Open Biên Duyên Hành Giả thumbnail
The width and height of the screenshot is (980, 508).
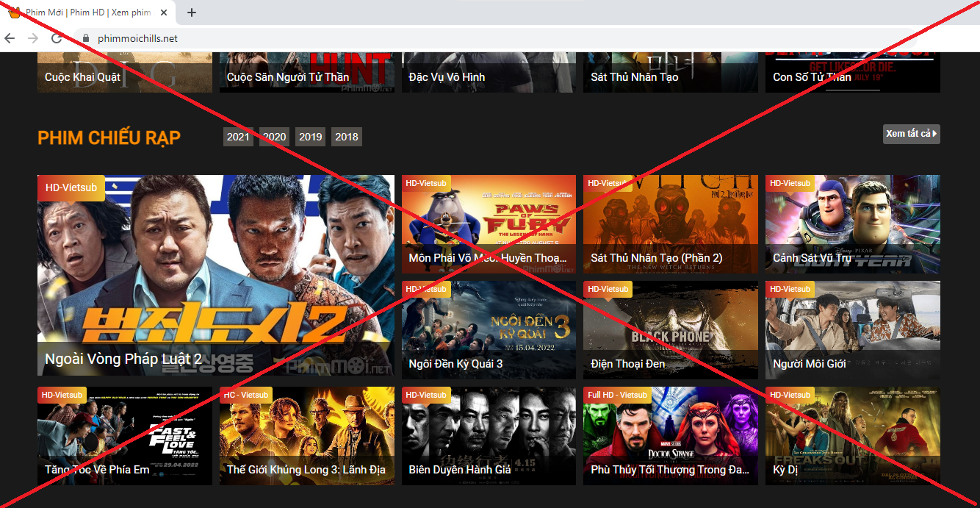click(489, 436)
